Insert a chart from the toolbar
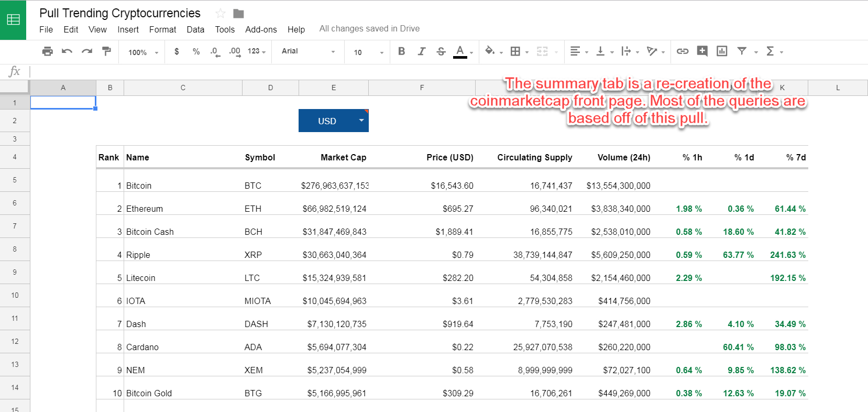The height and width of the screenshot is (412, 868). pos(722,51)
